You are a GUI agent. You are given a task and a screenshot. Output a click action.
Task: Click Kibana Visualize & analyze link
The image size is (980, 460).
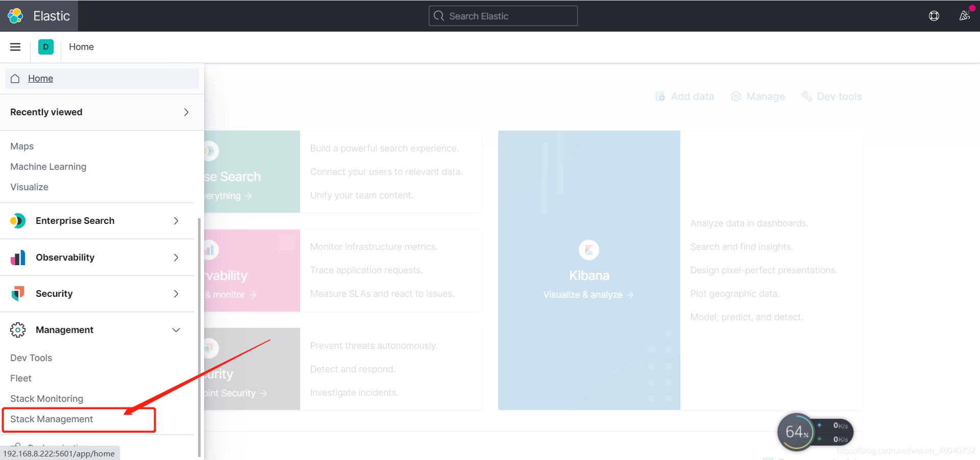(588, 295)
